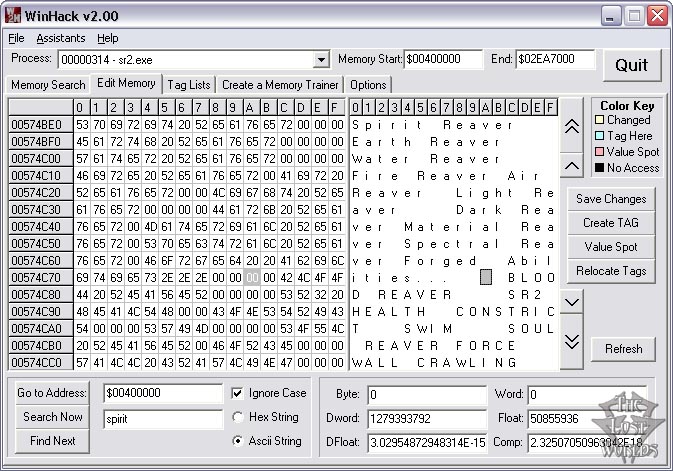
Task: Click the Find Next button
Action: point(52,441)
